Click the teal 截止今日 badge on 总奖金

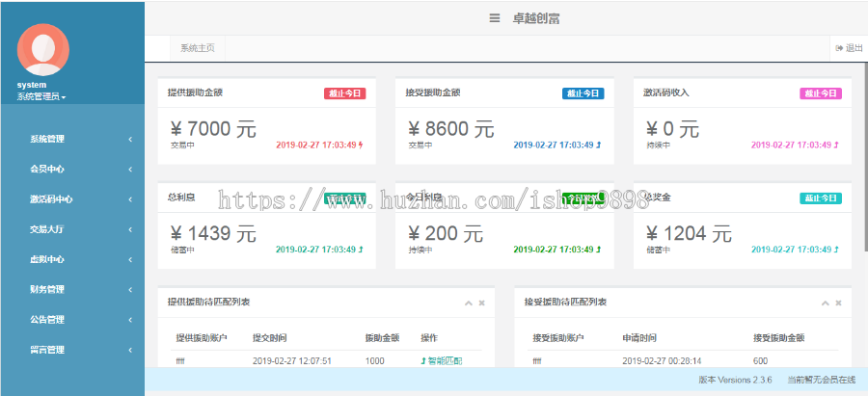[x=821, y=198]
